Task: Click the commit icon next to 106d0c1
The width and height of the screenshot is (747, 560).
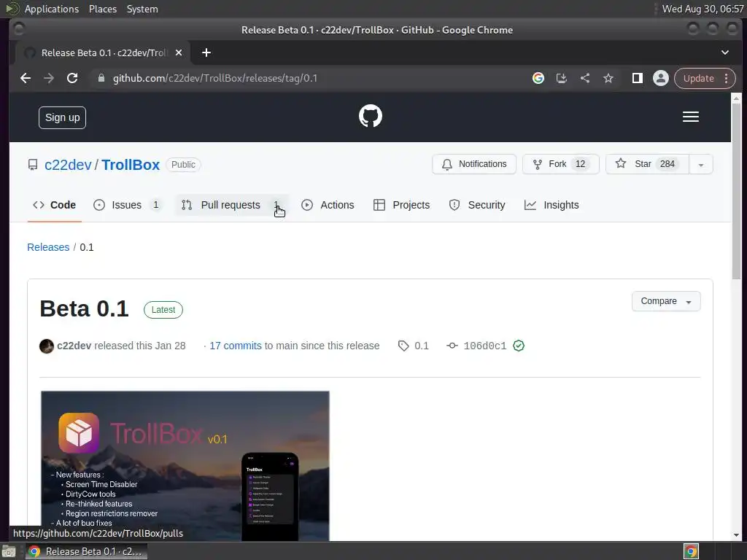Action: 452,346
